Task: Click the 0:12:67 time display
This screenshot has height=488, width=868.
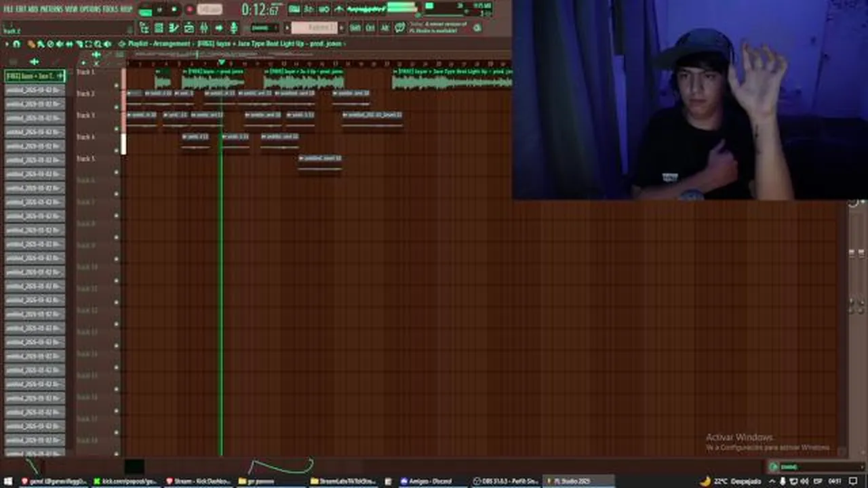Action: click(260, 10)
